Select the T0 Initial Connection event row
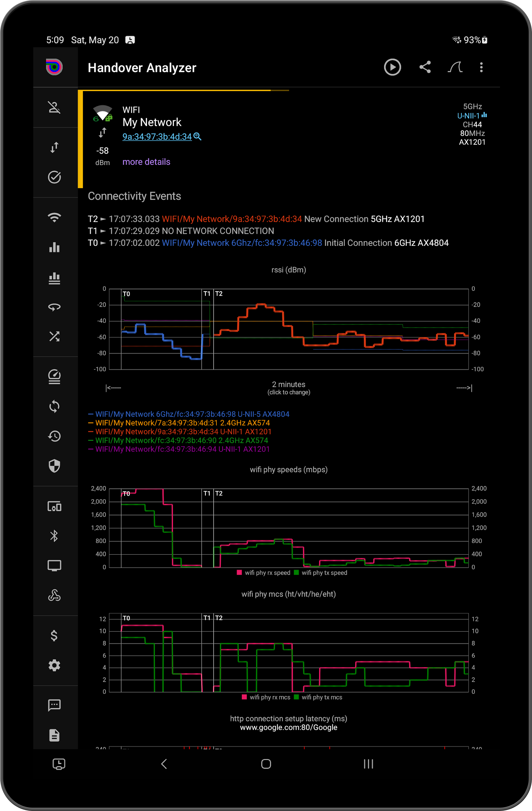Viewport: 532px width, 811px height. coord(268,243)
